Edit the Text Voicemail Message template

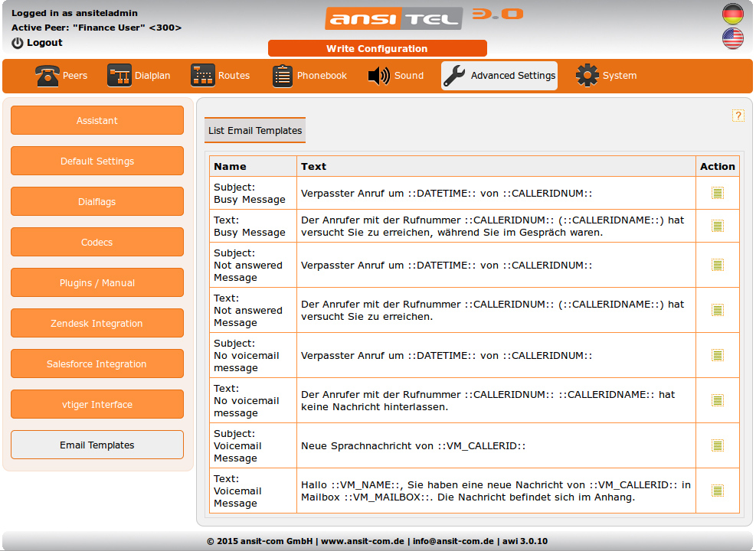(x=717, y=491)
